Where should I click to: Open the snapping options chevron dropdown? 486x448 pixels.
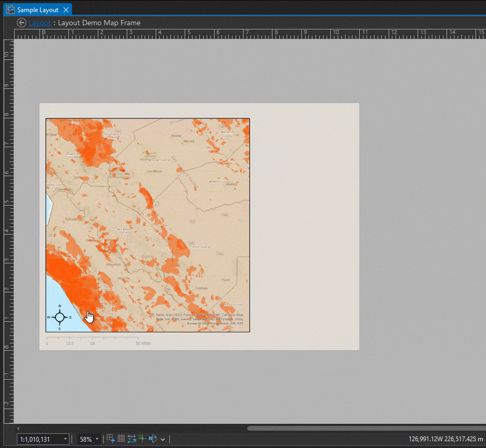click(x=163, y=439)
